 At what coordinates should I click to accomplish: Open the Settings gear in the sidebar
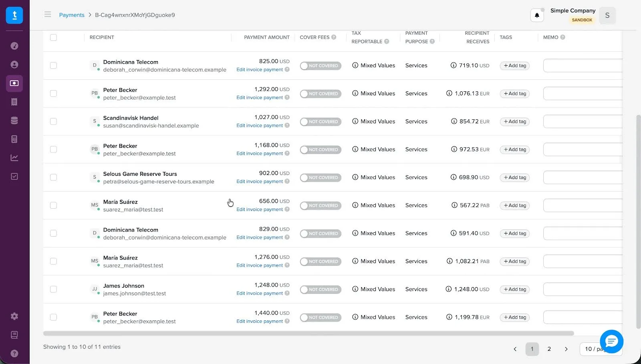[x=14, y=316]
